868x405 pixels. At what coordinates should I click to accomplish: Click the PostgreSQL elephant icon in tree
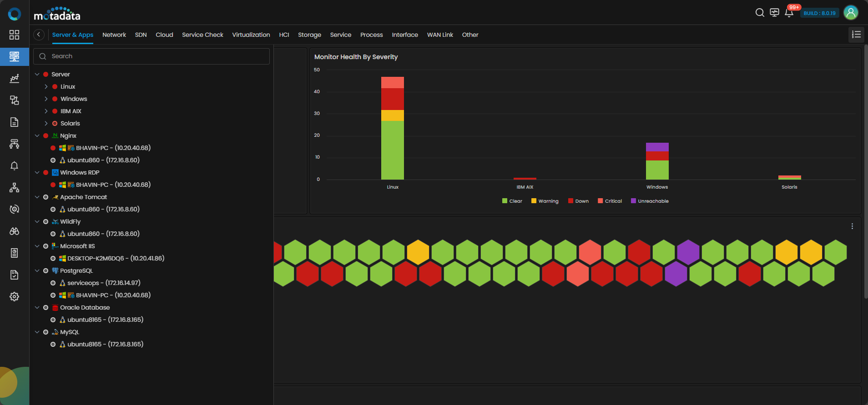[x=55, y=270]
